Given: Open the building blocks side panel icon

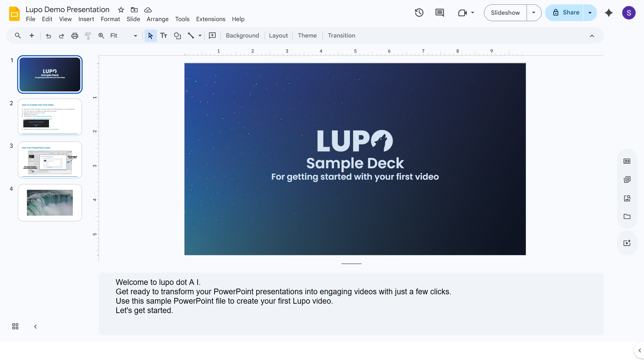Looking at the screenshot, I should click(627, 180).
